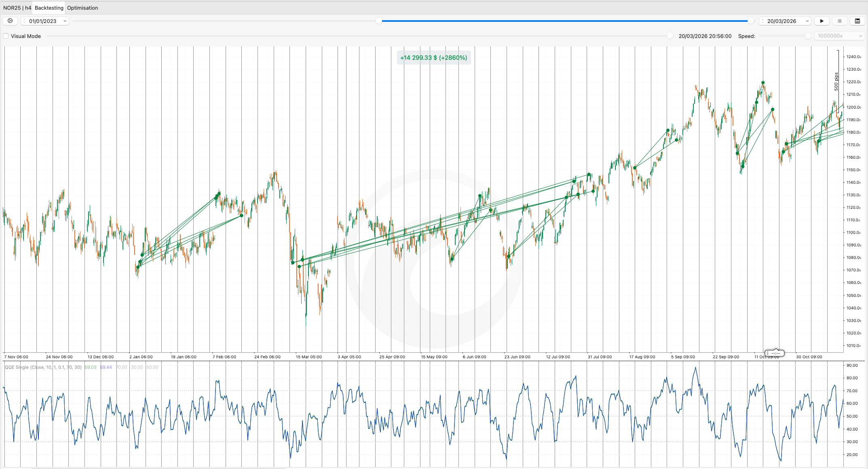Click the NOR25 | h4 tab label
The height and width of the screenshot is (469, 868).
click(17, 8)
